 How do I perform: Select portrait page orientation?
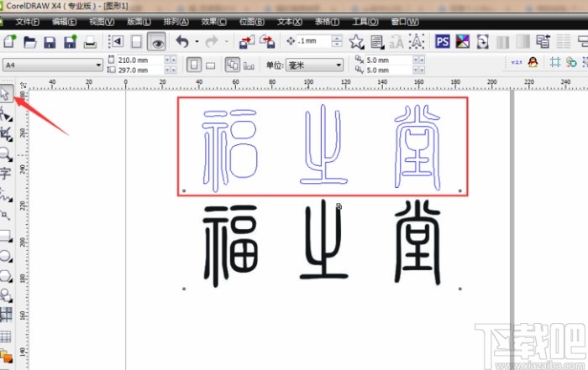tap(194, 65)
